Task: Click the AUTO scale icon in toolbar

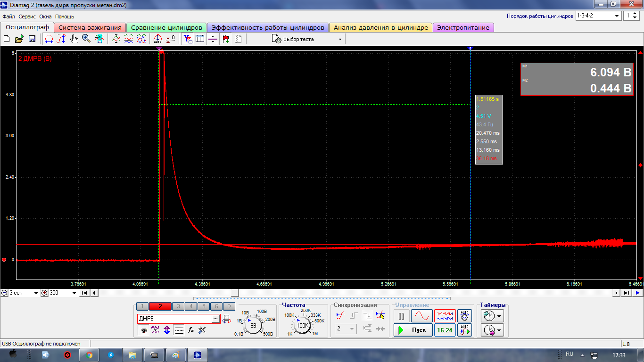Action: (158, 39)
